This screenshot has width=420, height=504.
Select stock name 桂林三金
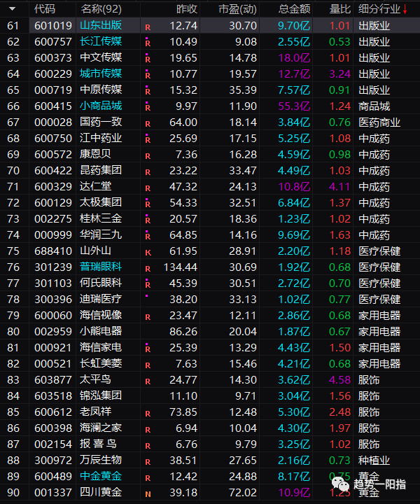(x=101, y=218)
